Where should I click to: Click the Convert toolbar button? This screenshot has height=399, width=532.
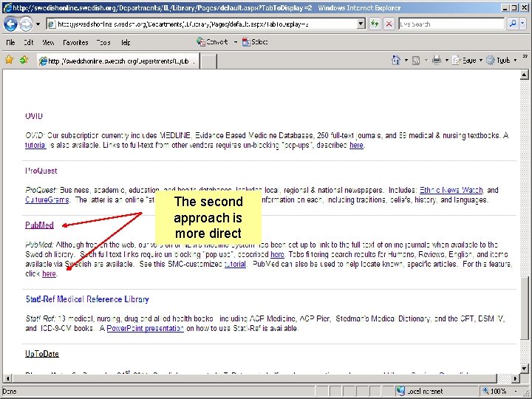(x=212, y=42)
